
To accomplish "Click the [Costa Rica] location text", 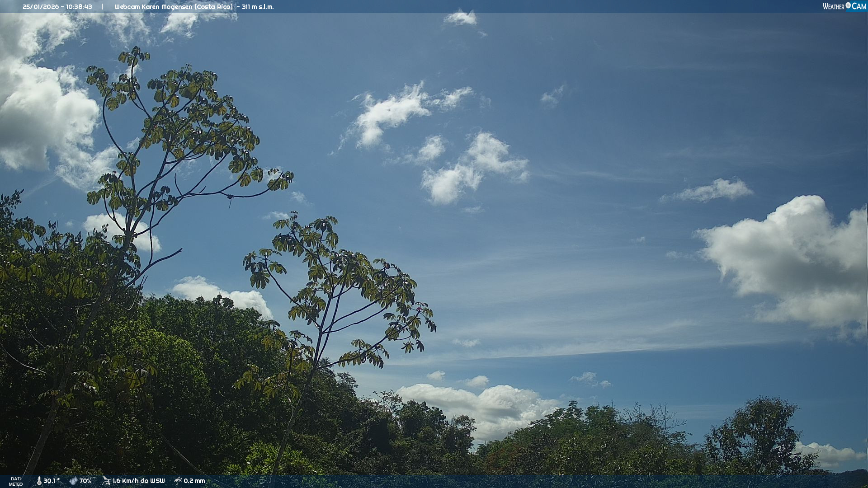I will click(x=213, y=7).
